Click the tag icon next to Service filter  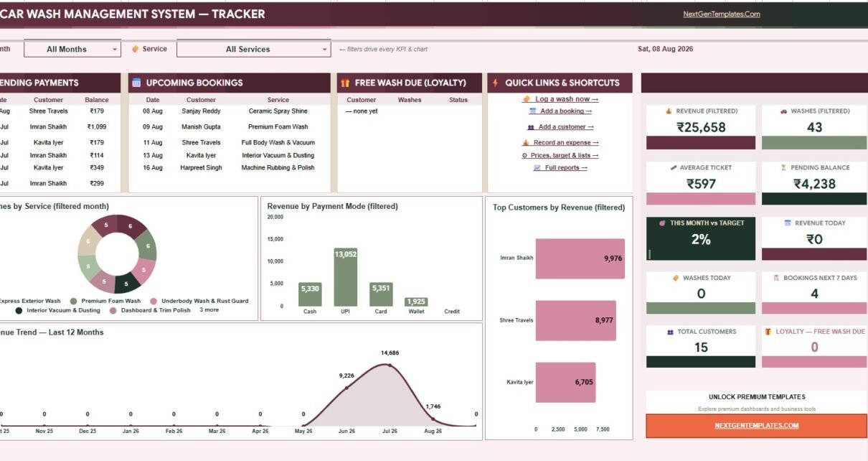pos(135,49)
